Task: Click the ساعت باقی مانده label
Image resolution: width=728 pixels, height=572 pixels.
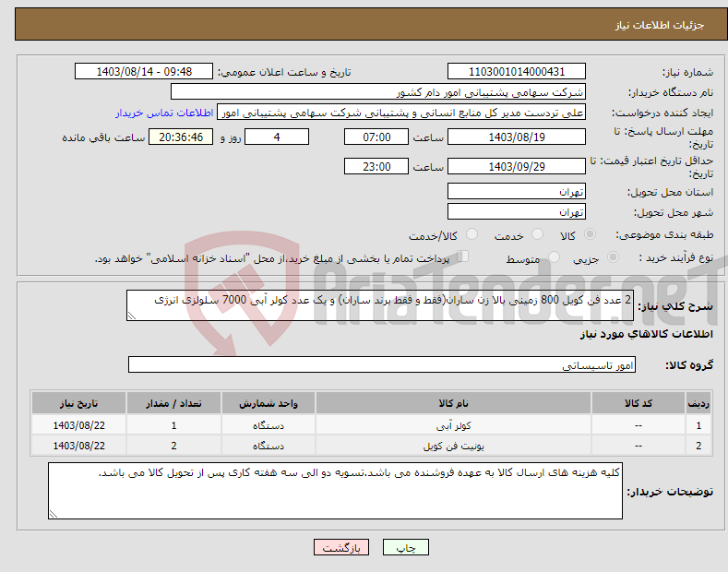Action: tap(103, 137)
